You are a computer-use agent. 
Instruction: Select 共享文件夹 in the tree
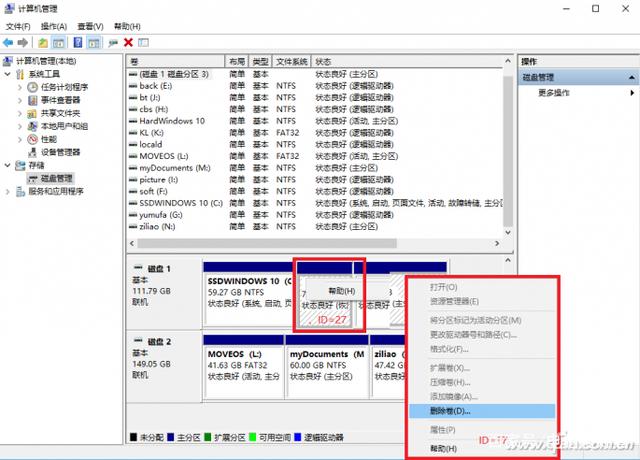(x=60, y=113)
